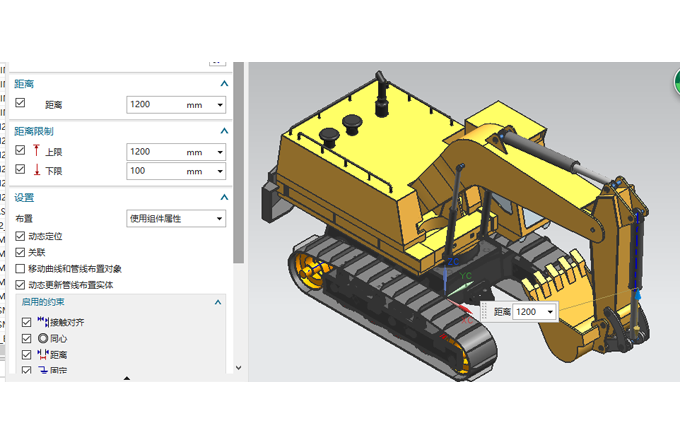Click the concentric constraint icon
The height and width of the screenshot is (444, 680).
click(42, 339)
